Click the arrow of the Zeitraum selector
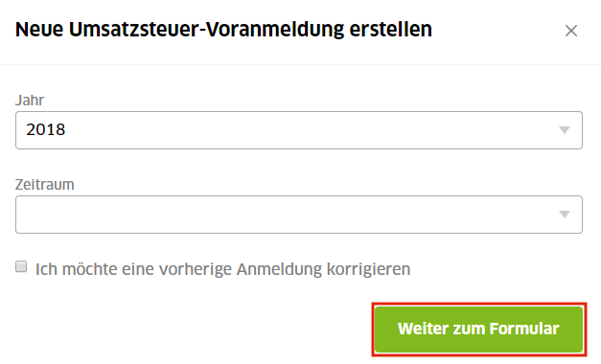Image resolution: width=601 pixels, height=364 pixels. [565, 215]
